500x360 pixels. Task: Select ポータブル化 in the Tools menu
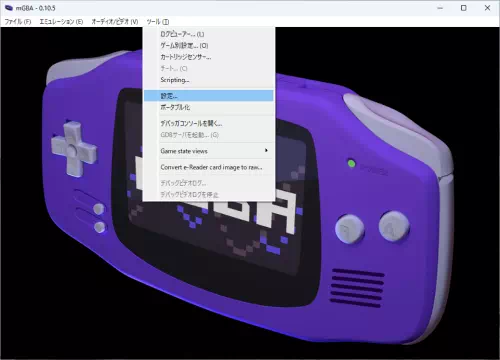coord(209,107)
